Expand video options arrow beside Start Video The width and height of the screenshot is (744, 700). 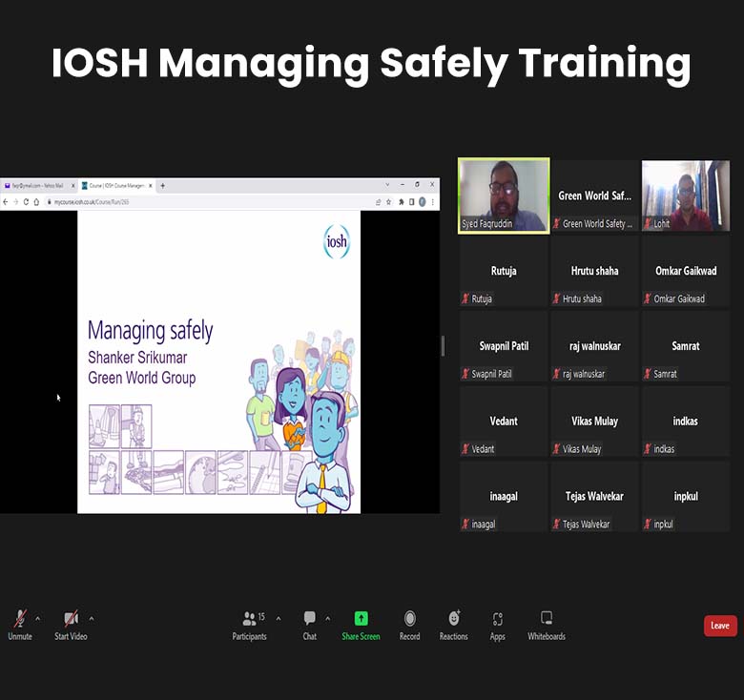coord(91,618)
